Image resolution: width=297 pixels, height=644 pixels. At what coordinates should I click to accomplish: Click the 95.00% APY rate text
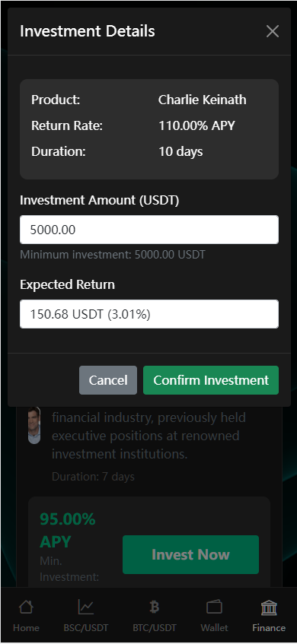(68, 531)
